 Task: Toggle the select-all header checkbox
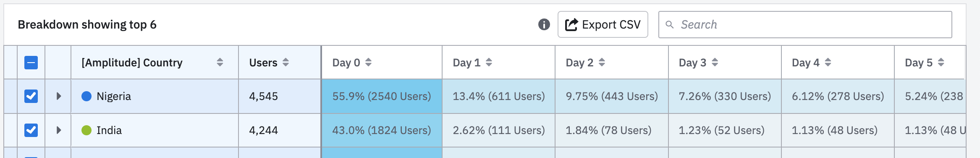(x=31, y=63)
